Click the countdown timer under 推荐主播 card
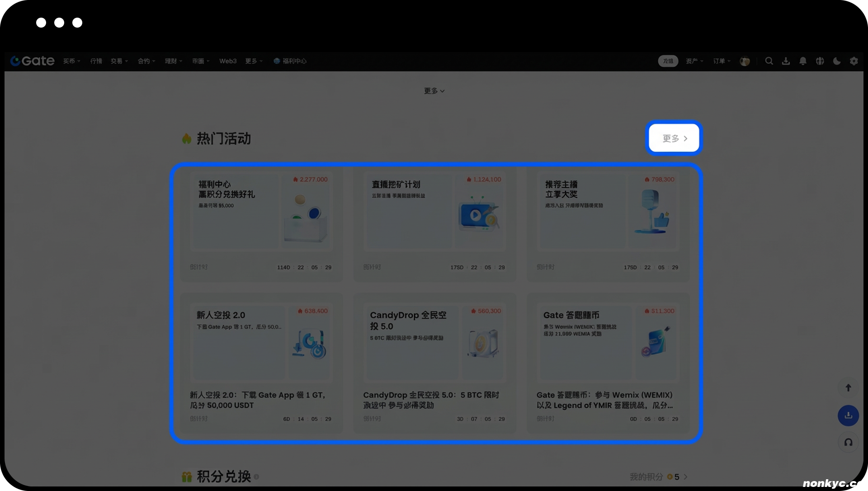Screen dimensions: 868x491 651,267
